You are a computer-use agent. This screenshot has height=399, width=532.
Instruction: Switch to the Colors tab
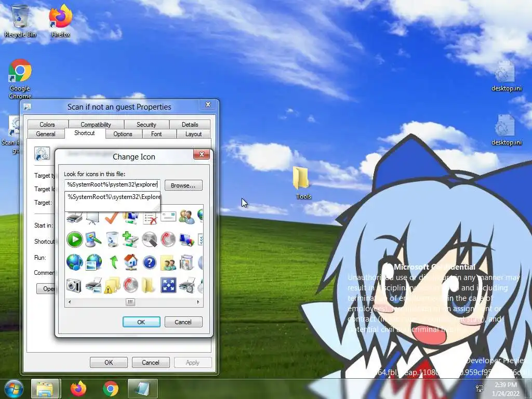click(47, 125)
